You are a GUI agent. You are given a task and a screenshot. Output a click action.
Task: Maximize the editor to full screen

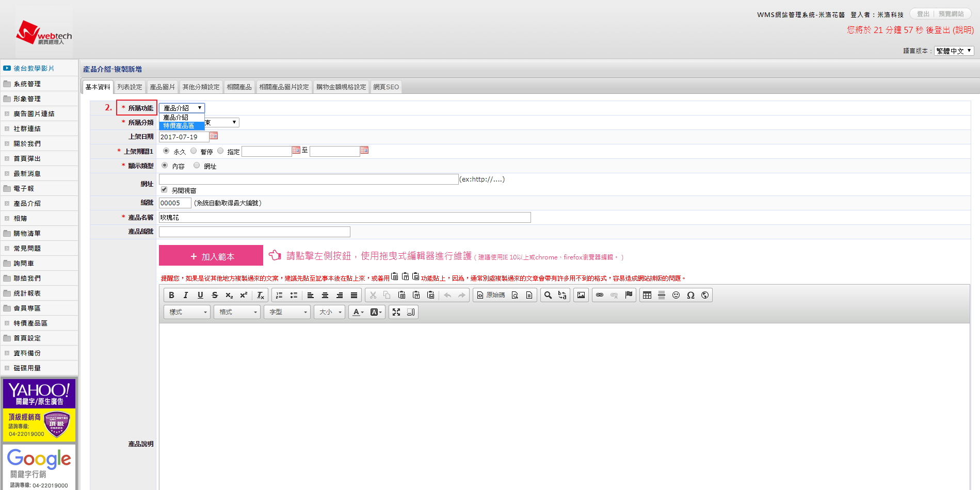tap(396, 312)
